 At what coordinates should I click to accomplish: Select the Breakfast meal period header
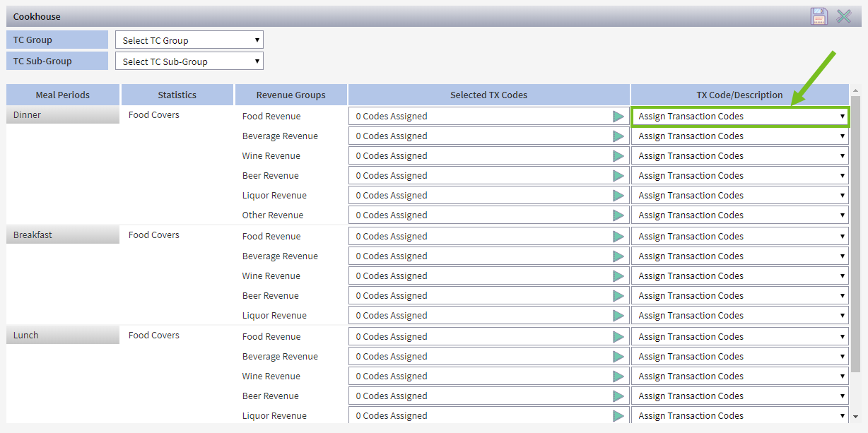pyautogui.click(x=63, y=235)
